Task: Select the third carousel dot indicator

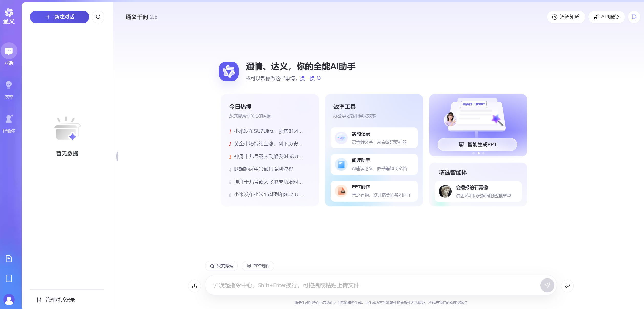Action: (483, 153)
